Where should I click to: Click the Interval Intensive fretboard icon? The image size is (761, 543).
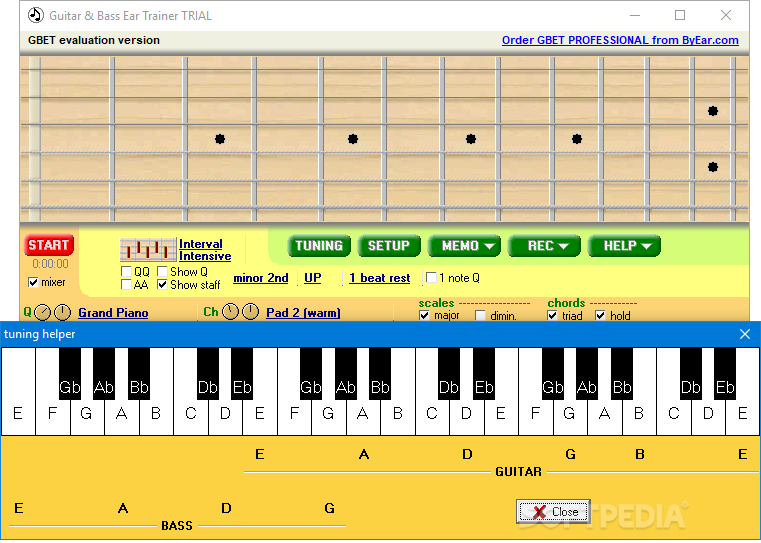tap(148, 249)
